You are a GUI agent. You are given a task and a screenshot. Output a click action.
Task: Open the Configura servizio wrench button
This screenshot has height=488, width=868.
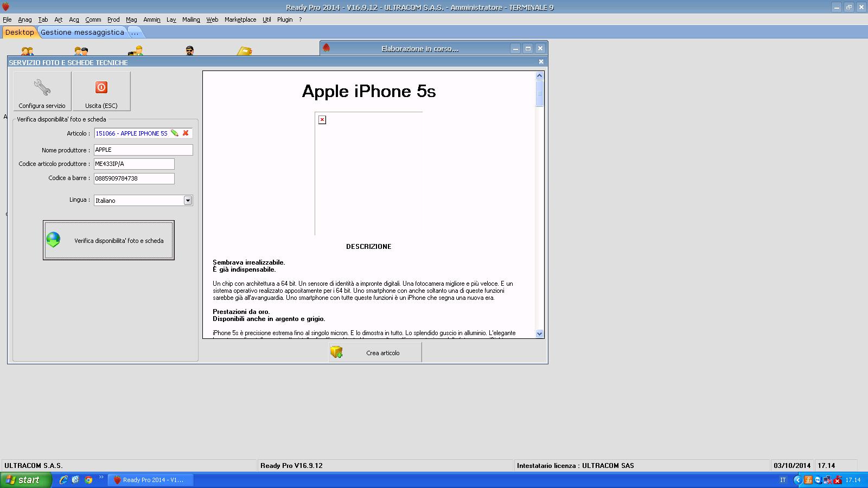pos(42,91)
